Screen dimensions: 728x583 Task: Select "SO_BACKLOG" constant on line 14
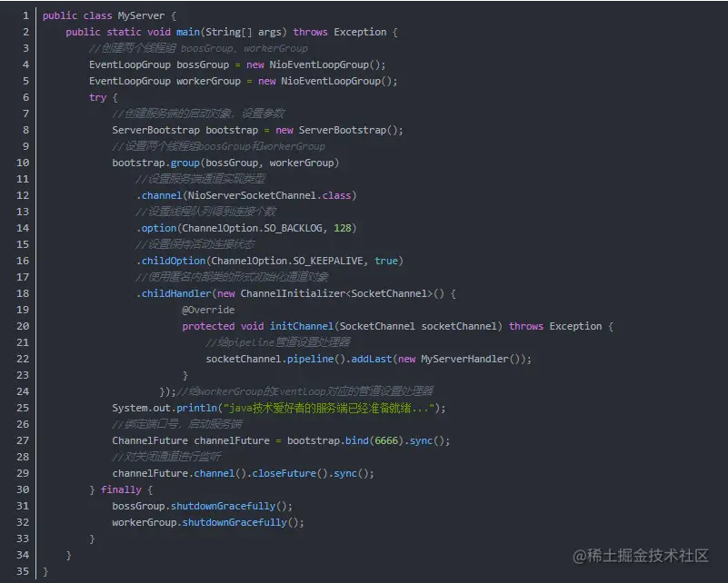point(293,228)
